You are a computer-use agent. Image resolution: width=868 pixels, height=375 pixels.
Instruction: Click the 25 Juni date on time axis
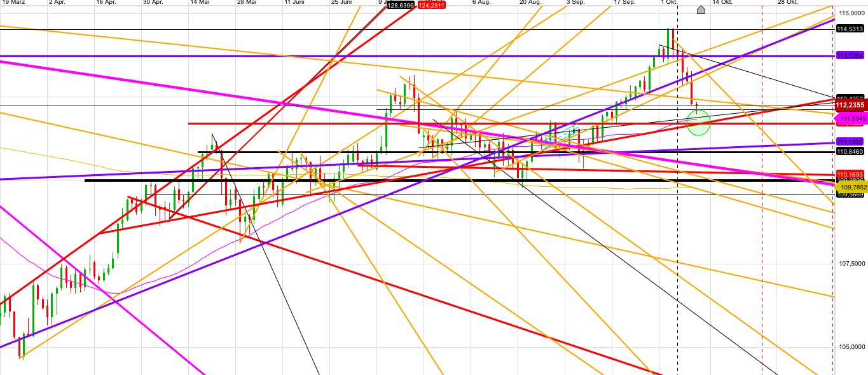point(341,3)
